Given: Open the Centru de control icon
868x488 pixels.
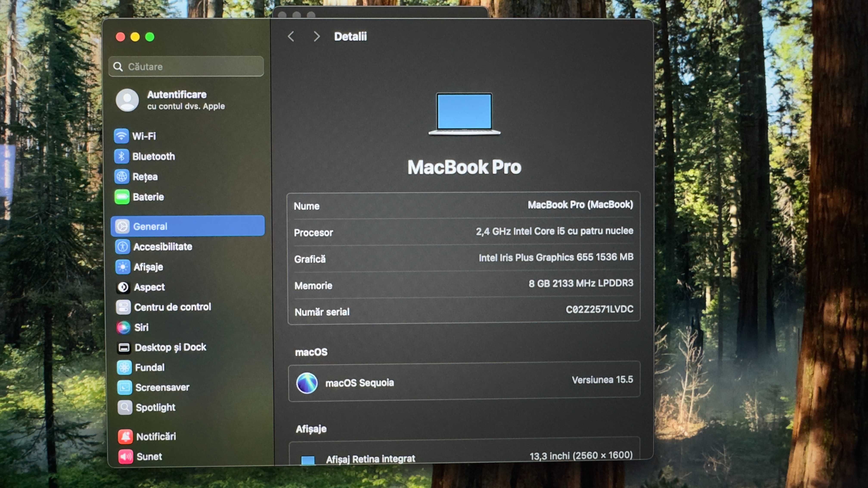Looking at the screenshot, I should pyautogui.click(x=123, y=307).
